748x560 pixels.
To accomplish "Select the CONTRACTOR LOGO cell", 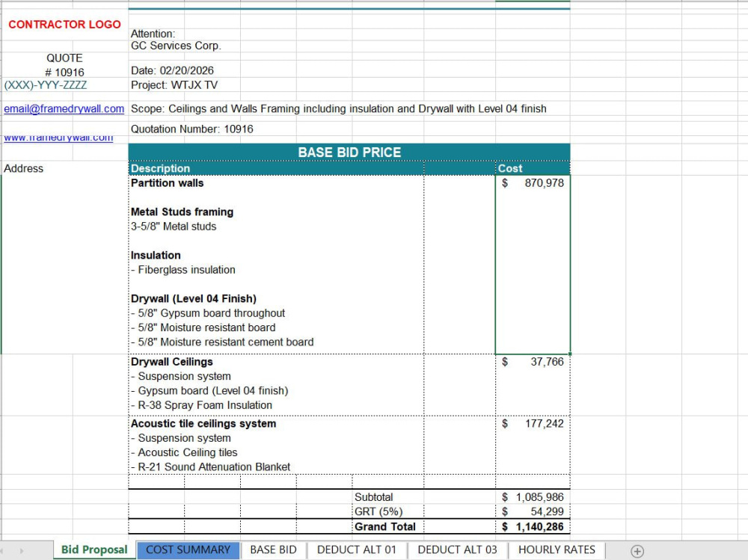I will tap(64, 25).
